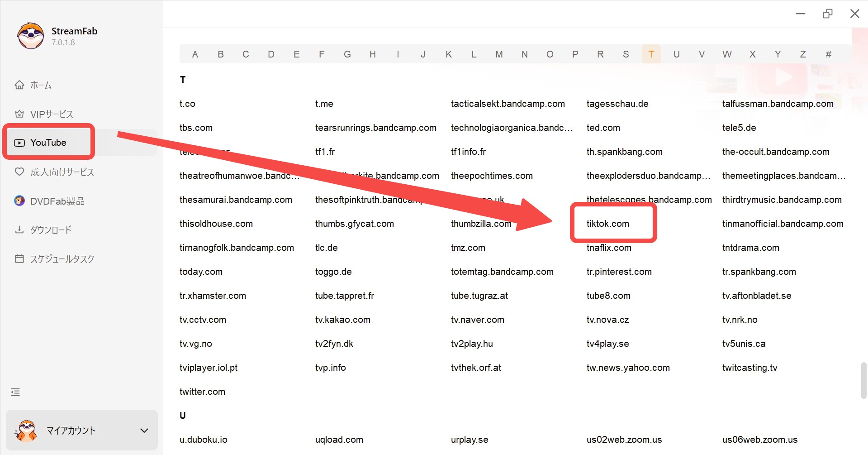This screenshot has height=455, width=868.
Task: Jump to letter S in index
Action: point(626,54)
